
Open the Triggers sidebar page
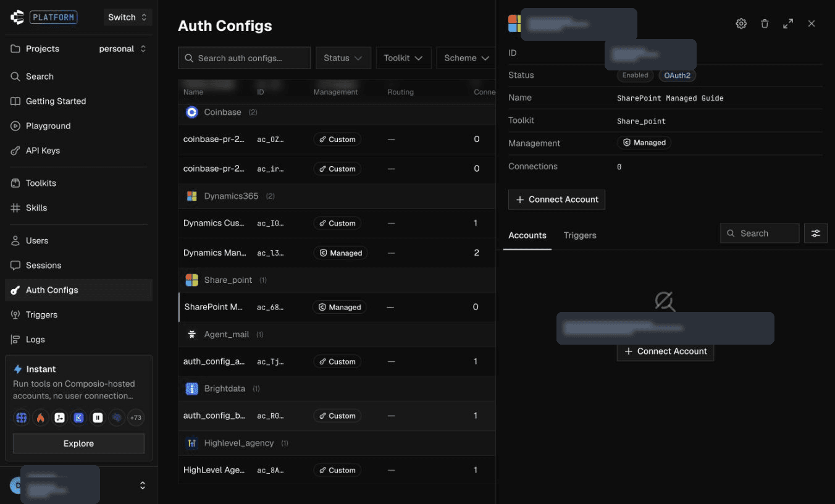[78, 315]
